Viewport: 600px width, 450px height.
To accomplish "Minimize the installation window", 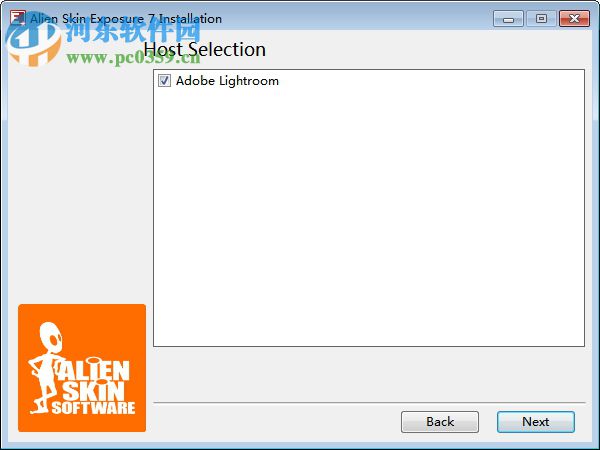I will pos(508,19).
